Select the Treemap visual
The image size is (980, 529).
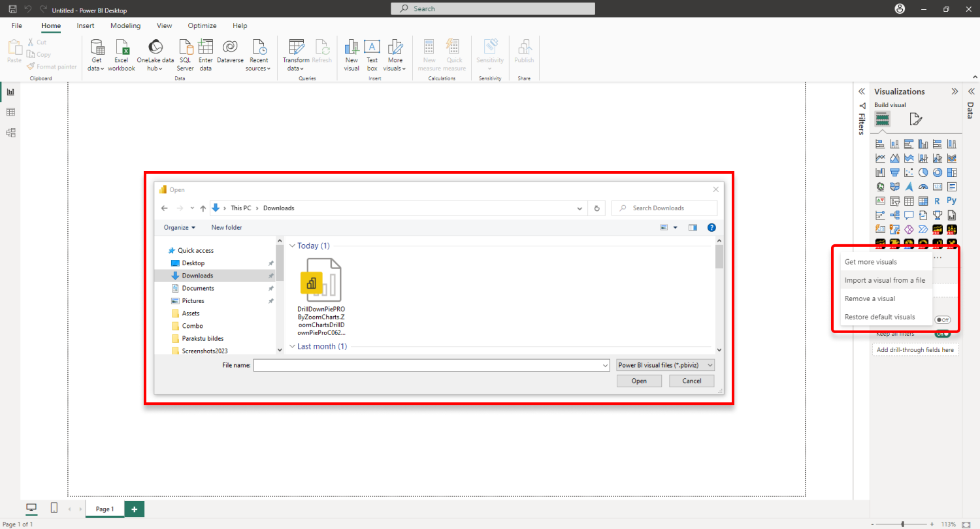[x=952, y=172]
